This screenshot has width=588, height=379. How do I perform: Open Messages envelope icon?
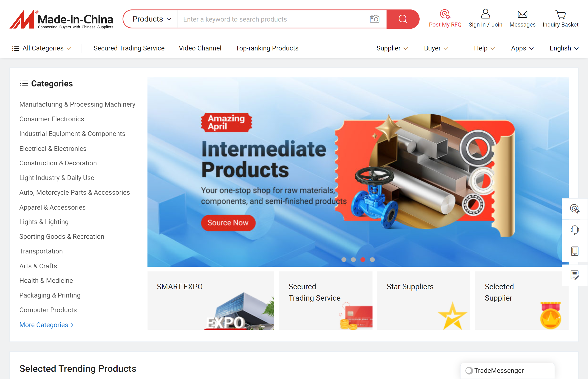pyautogui.click(x=522, y=14)
